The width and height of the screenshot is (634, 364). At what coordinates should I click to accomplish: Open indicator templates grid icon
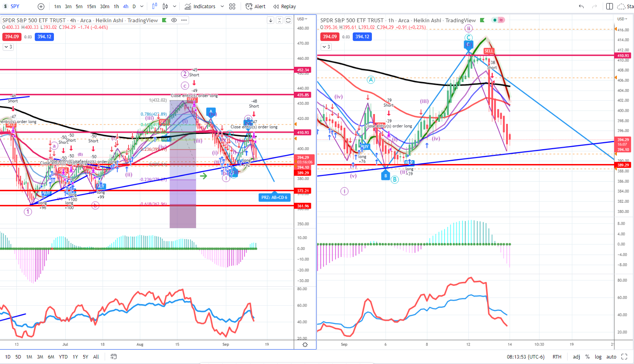232,6
